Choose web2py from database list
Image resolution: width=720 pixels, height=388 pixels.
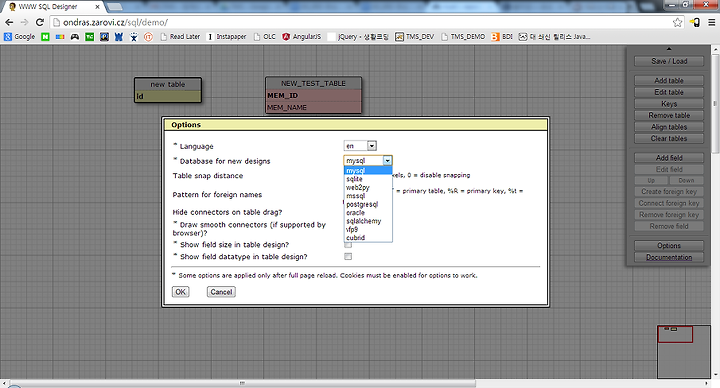tap(368, 187)
